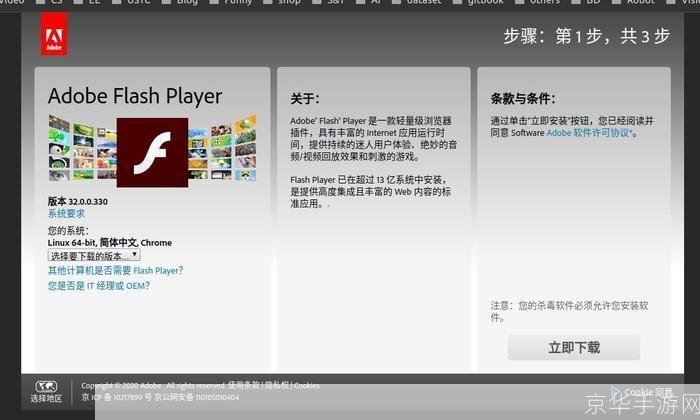Click 'Flash Player 已在超过 13 亿系统中安装' paragraph
Screen dimensions: 700x420
tap(371, 192)
